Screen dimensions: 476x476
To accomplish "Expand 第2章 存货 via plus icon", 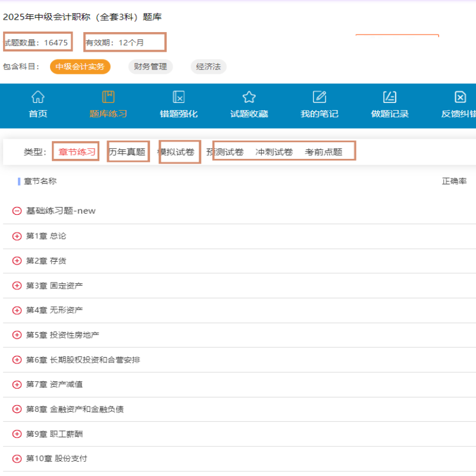I will click(x=17, y=261).
